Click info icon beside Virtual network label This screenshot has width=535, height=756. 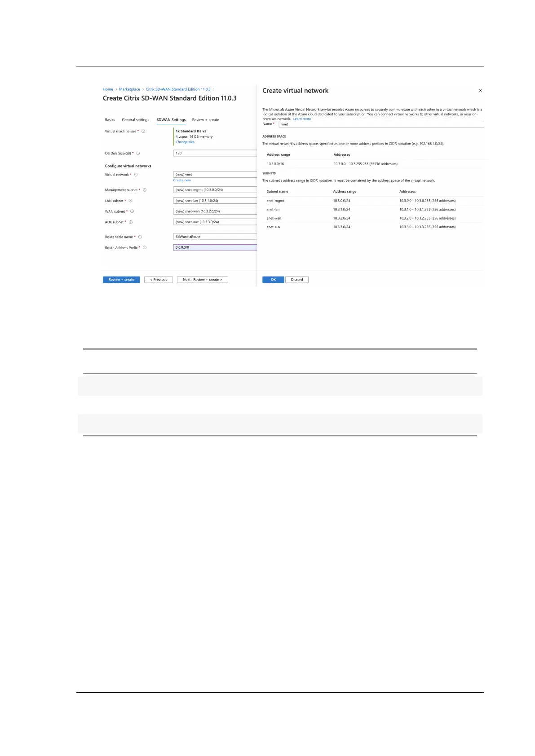click(x=136, y=175)
